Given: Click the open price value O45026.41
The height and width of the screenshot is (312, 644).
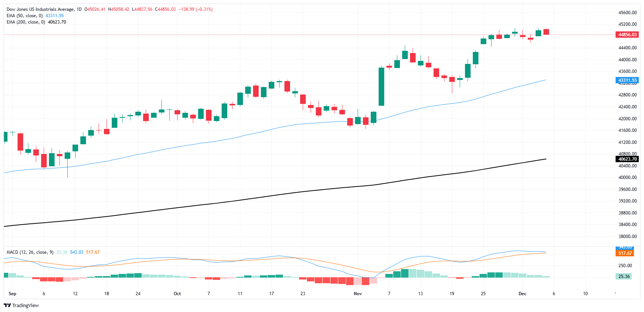Looking at the screenshot, I should (95, 9).
